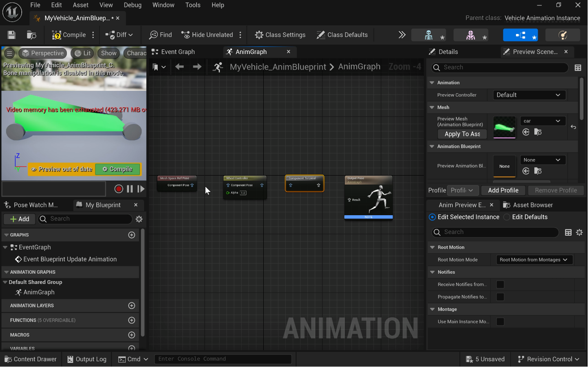
Task: Open the Cmd console type dropdown
Action: 133,359
